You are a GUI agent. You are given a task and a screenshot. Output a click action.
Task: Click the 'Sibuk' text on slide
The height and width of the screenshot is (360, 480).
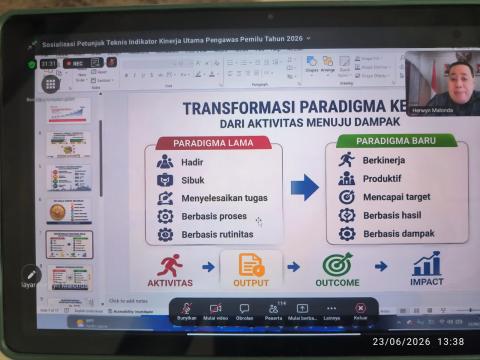coord(193,180)
